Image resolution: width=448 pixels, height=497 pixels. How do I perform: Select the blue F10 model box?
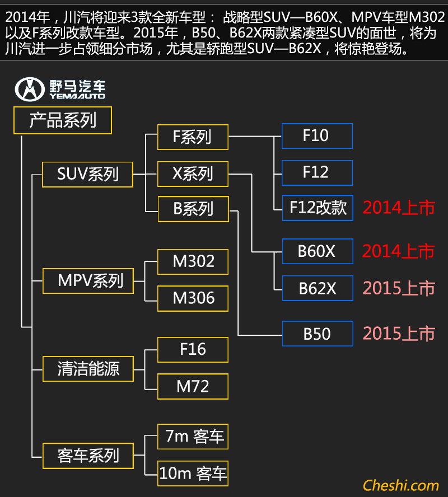coord(317,136)
